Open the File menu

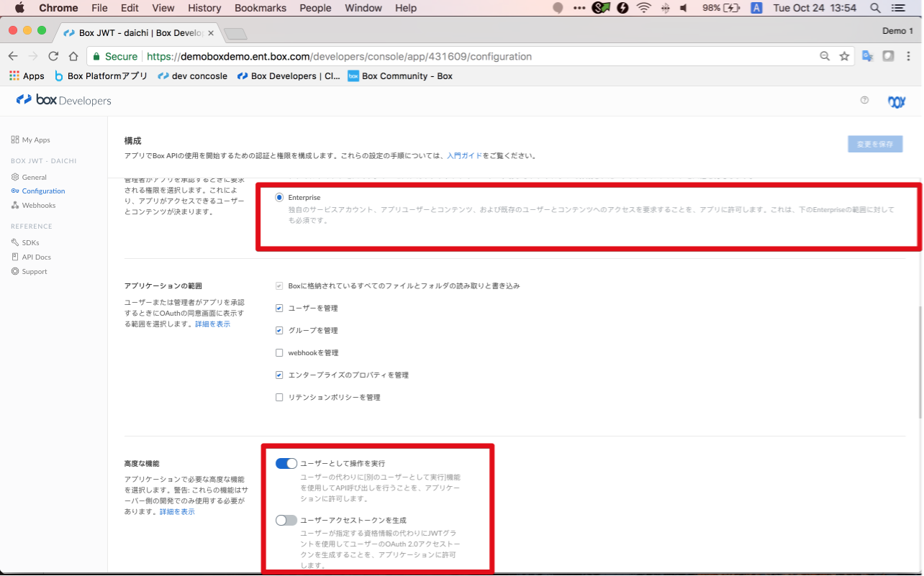(100, 8)
